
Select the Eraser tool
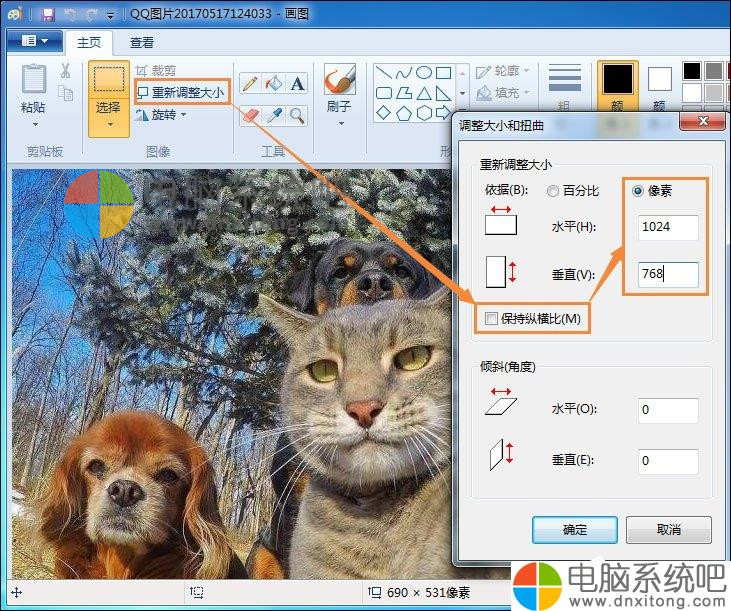250,115
